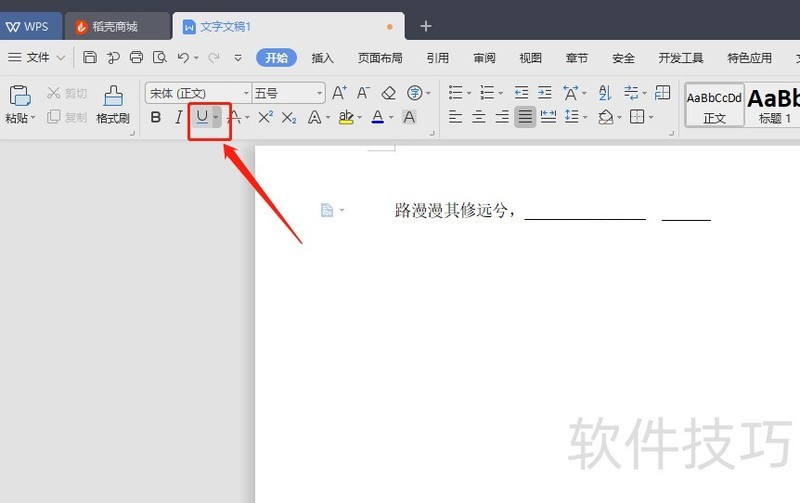Click the Paste clipboard icon
This screenshot has height=503, width=800.
(20, 95)
